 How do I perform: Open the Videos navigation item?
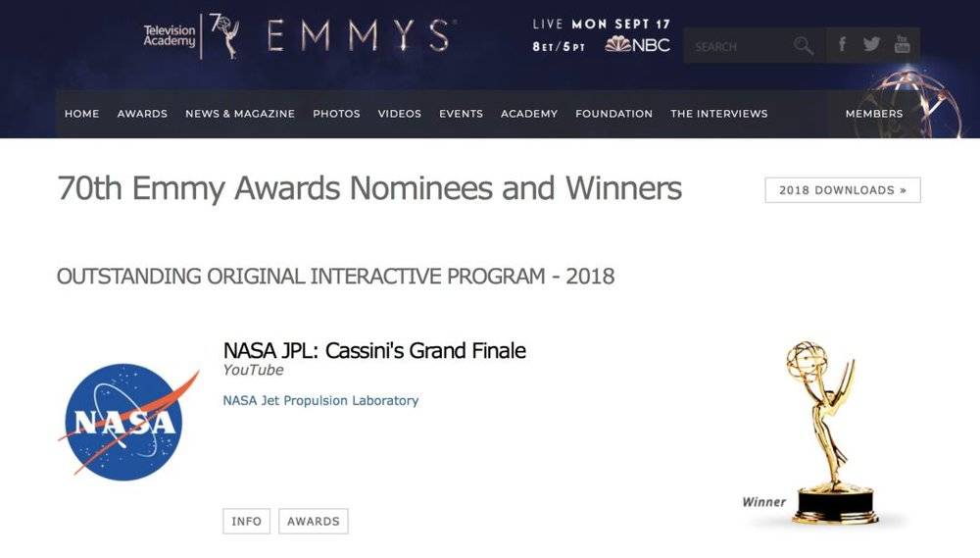pyautogui.click(x=400, y=114)
